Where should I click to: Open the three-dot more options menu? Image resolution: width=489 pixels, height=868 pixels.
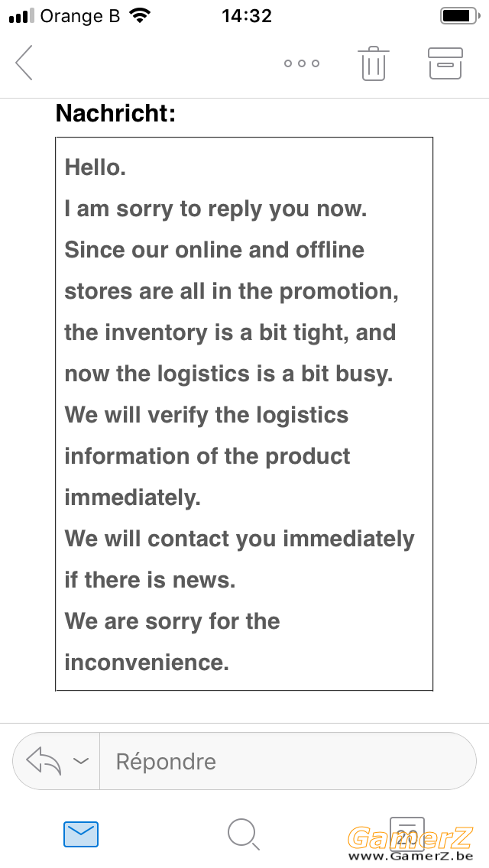pyautogui.click(x=302, y=63)
